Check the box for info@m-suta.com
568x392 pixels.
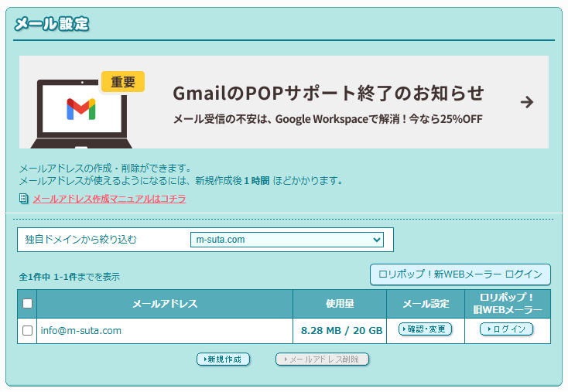point(27,331)
